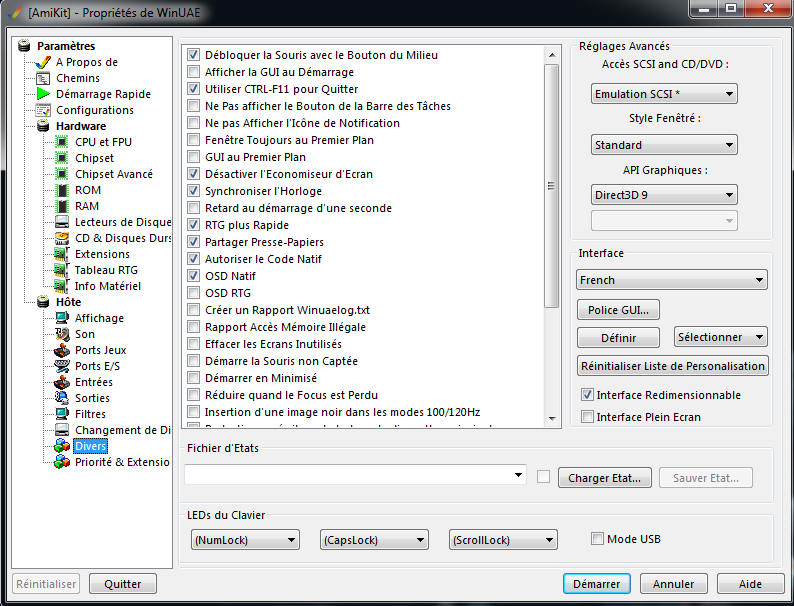The height and width of the screenshot is (606, 794).
Task: Select the Hôte tree category
Action: click(x=68, y=302)
